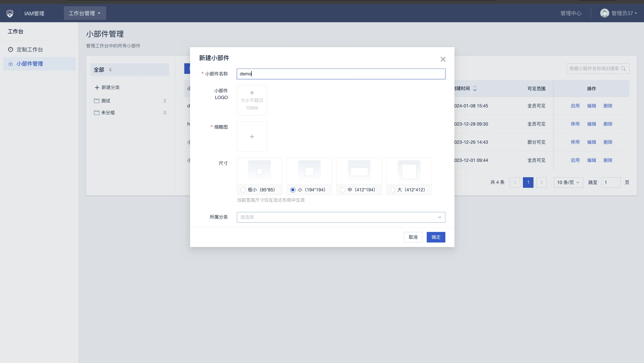This screenshot has width=644, height=363.
Task: Click the 测试 folder icon
Action: pos(96,101)
